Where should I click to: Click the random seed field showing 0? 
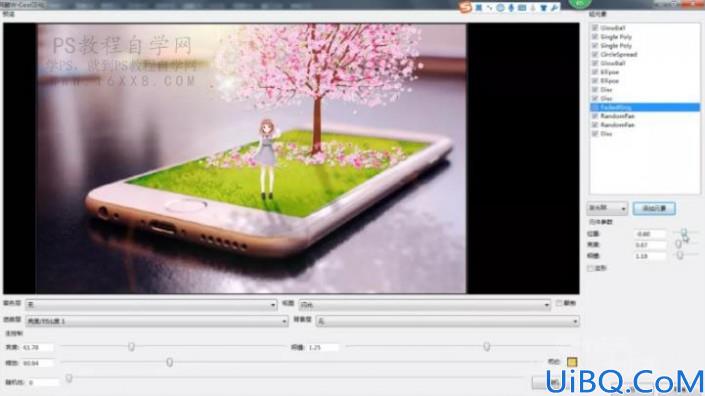(x=43, y=383)
